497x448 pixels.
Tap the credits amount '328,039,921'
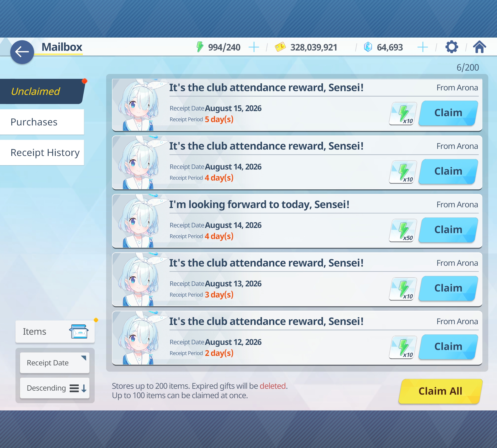click(x=314, y=47)
